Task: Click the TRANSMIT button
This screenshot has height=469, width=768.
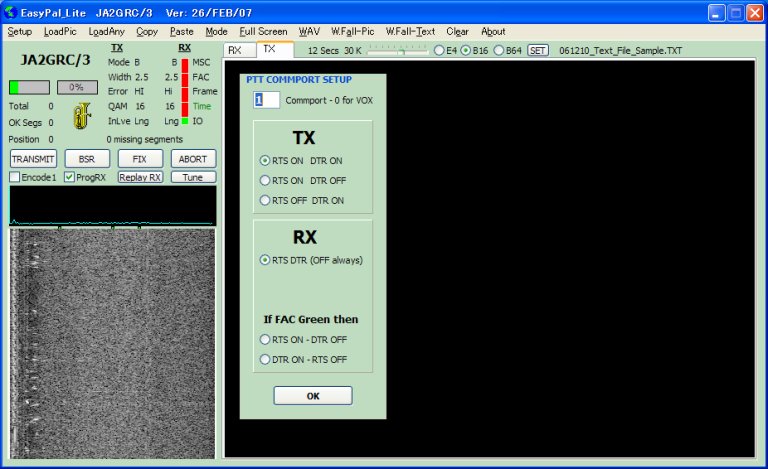Action: 33,159
